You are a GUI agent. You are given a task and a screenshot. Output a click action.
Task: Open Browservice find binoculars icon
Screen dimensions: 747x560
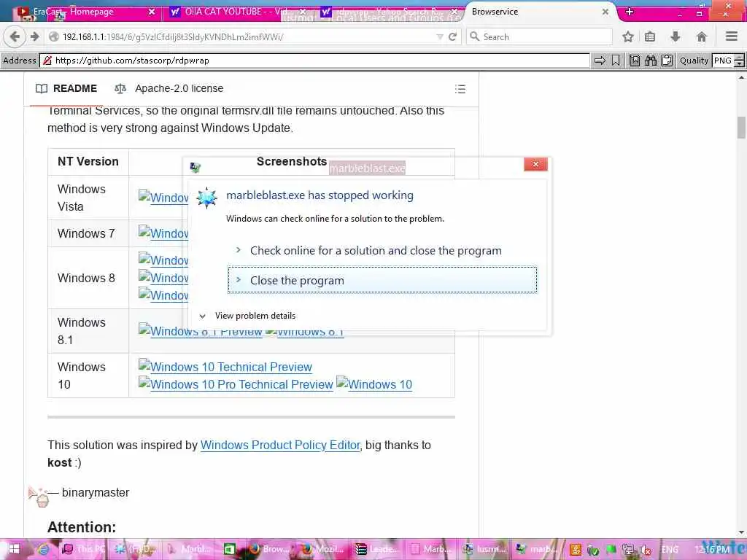point(650,61)
